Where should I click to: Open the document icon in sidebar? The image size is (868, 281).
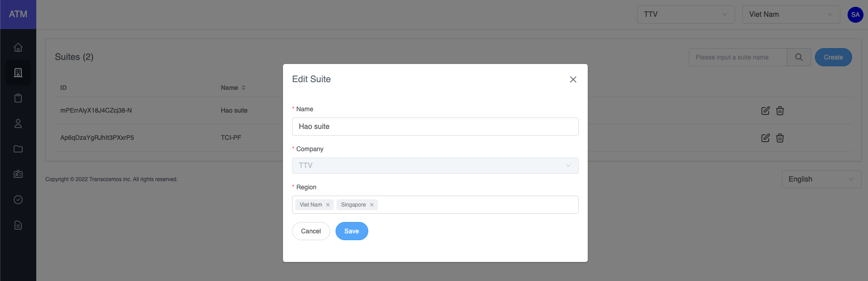click(18, 225)
